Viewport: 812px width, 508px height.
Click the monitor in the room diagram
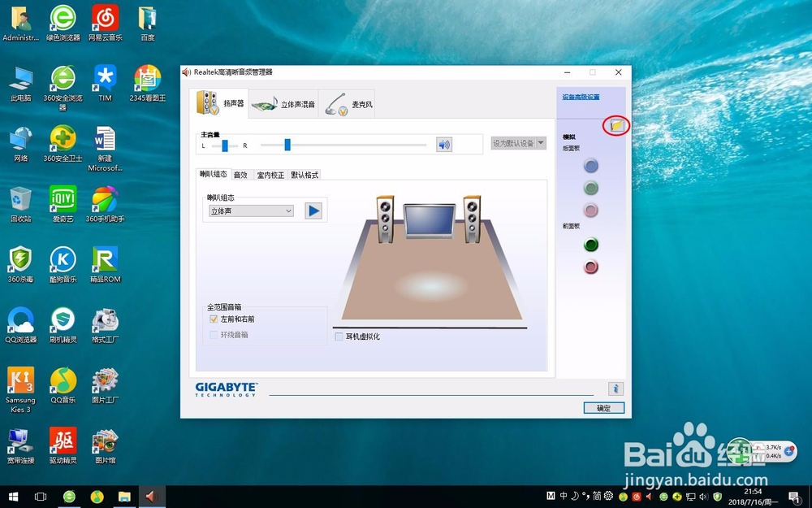click(x=430, y=220)
